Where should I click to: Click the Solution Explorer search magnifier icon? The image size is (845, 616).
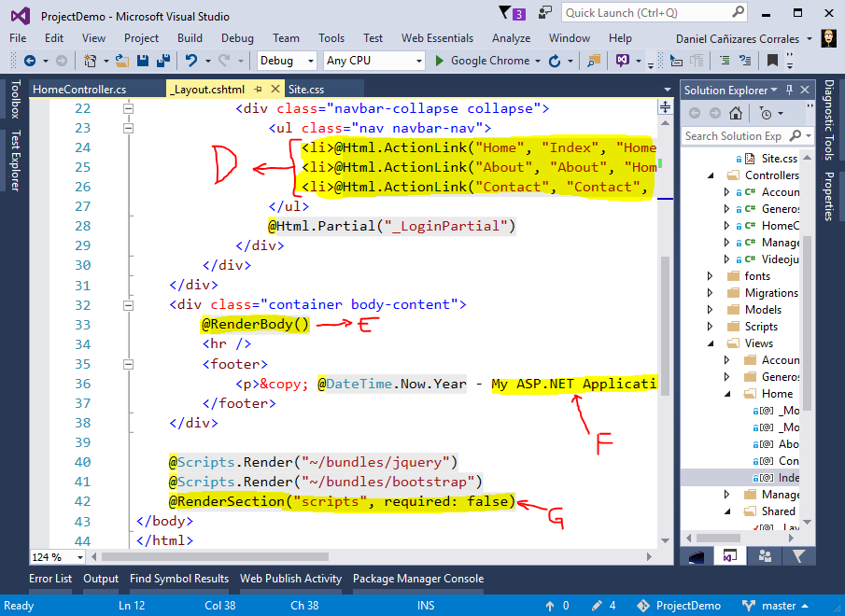pos(796,136)
